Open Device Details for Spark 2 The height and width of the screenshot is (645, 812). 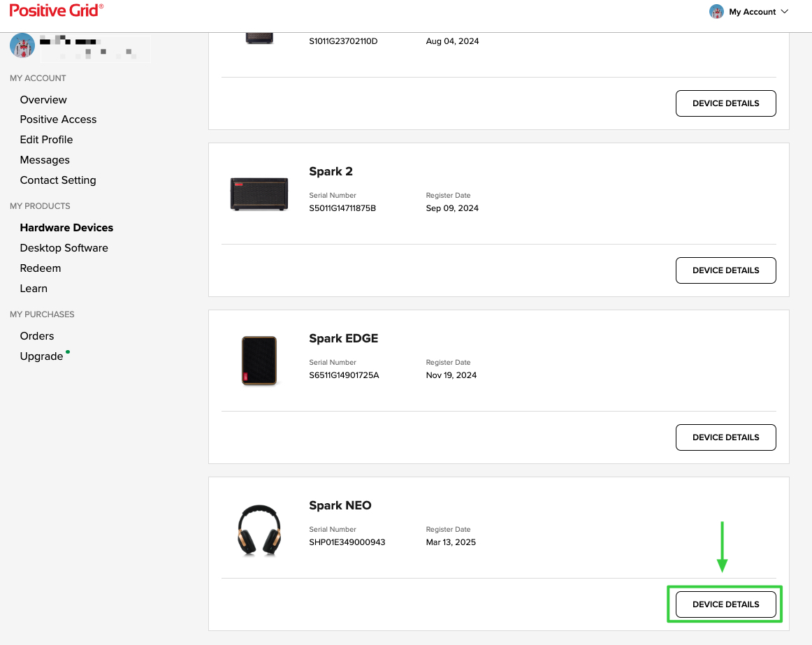click(725, 270)
